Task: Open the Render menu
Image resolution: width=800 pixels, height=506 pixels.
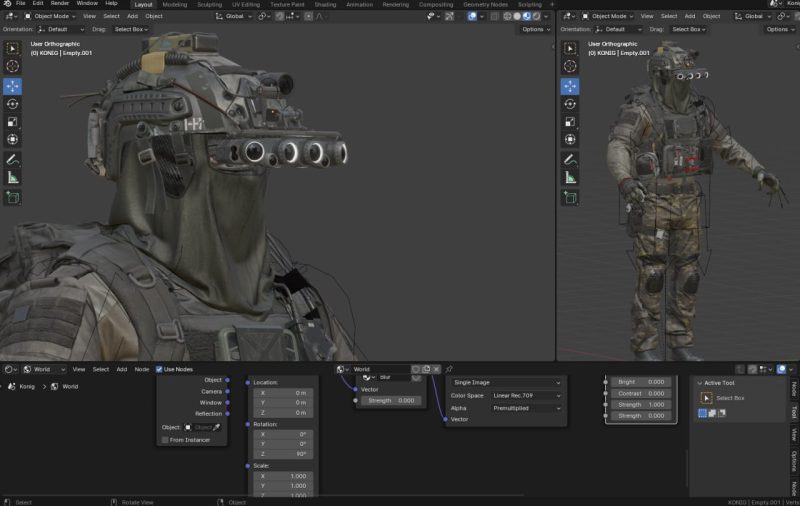Action: (x=60, y=4)
